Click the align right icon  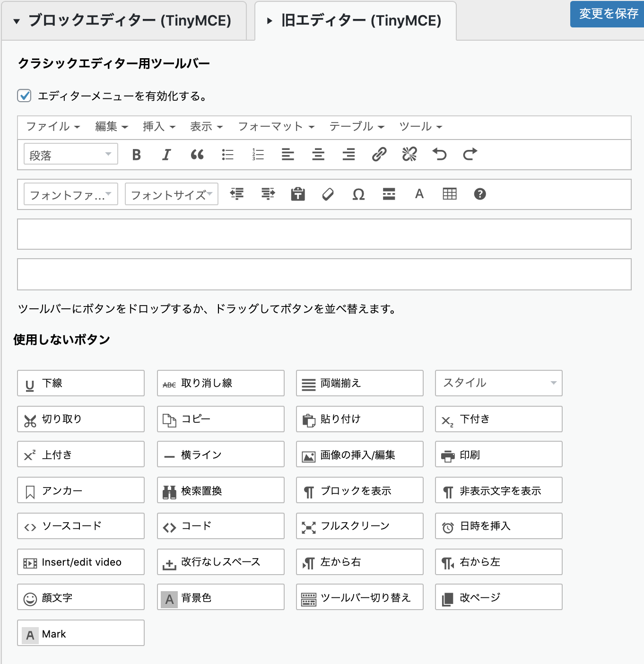pyautogui.click(x=349, y=155)
